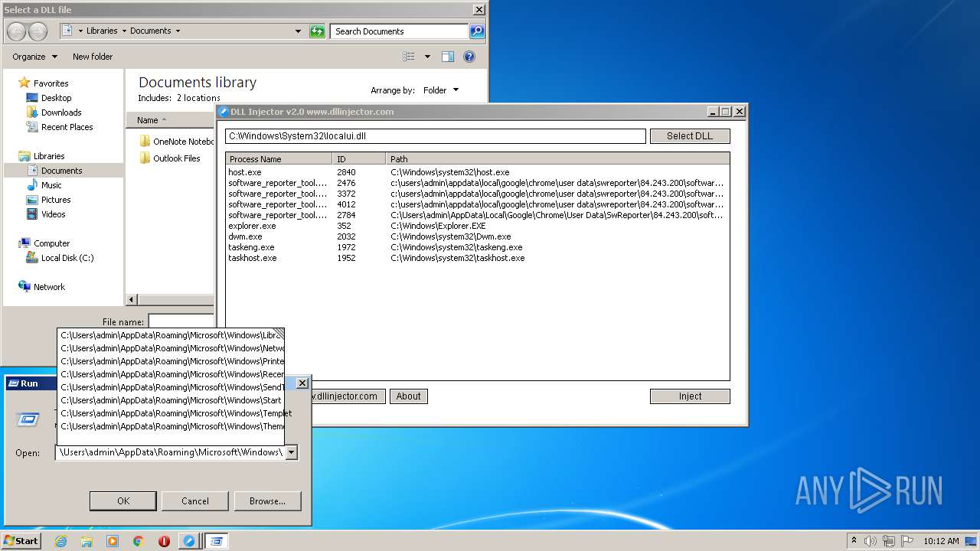
Task: Click the DLL path input field
Action: coord(436,136)
